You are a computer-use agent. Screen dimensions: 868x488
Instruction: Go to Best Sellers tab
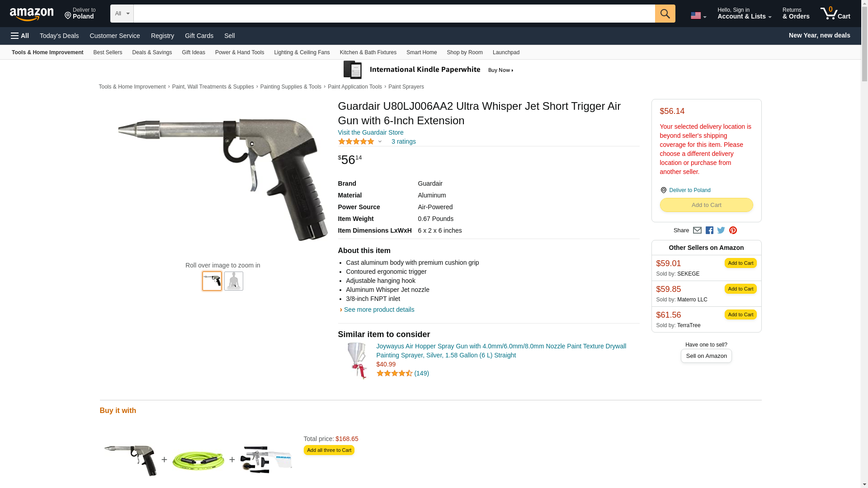[108, 52]
